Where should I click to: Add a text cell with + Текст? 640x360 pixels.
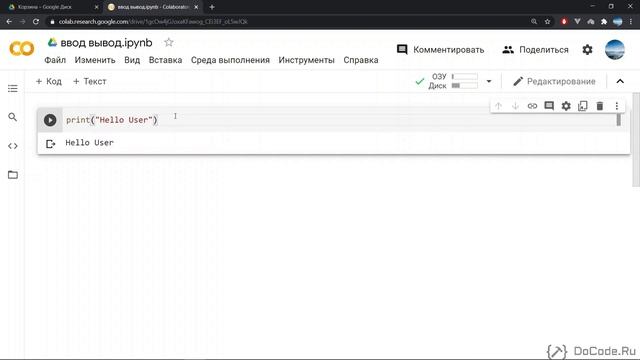(x=89, y=82)
